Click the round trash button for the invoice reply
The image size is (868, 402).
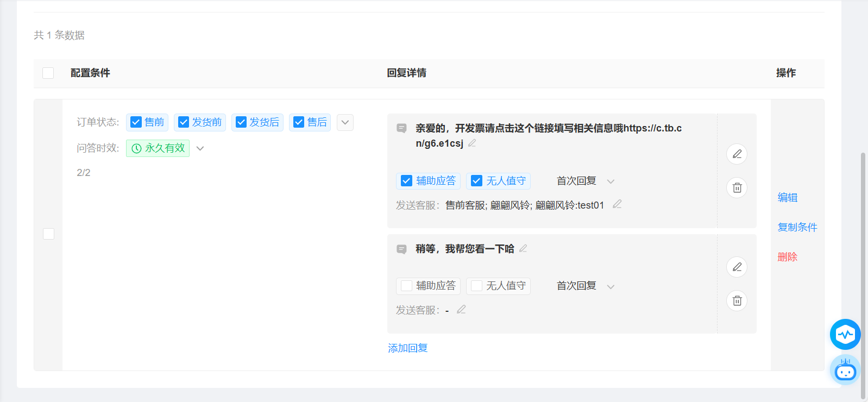point(737,188)
